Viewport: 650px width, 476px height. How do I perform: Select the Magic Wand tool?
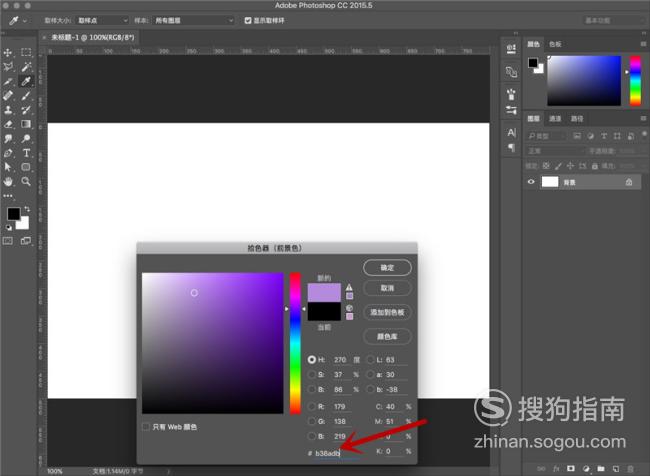(x=26, y=67)
